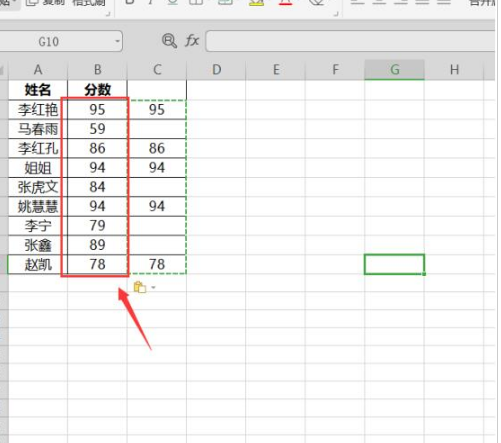This screenshot has height=443, width=501.
Task: Select the cell containing 马春雨
Action: (x=38, y=129)
